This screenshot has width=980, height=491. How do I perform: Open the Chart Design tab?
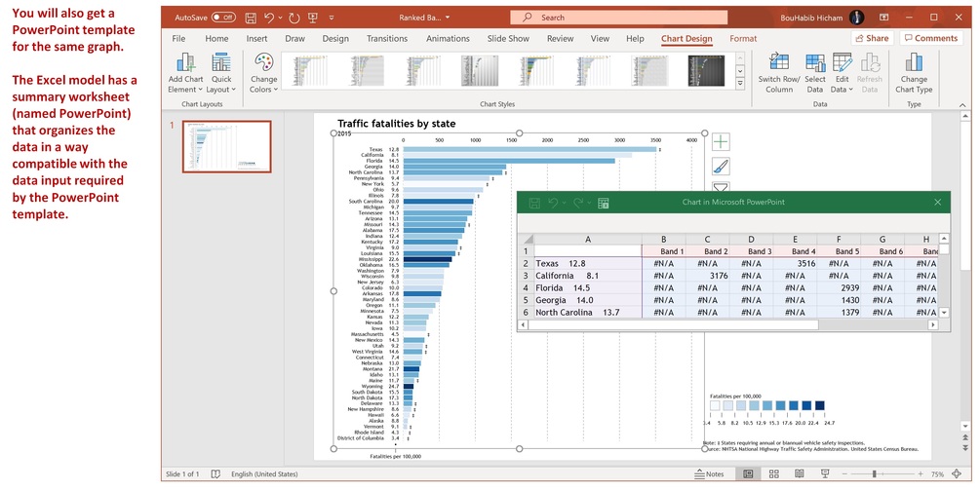click(x=686, y=38)
